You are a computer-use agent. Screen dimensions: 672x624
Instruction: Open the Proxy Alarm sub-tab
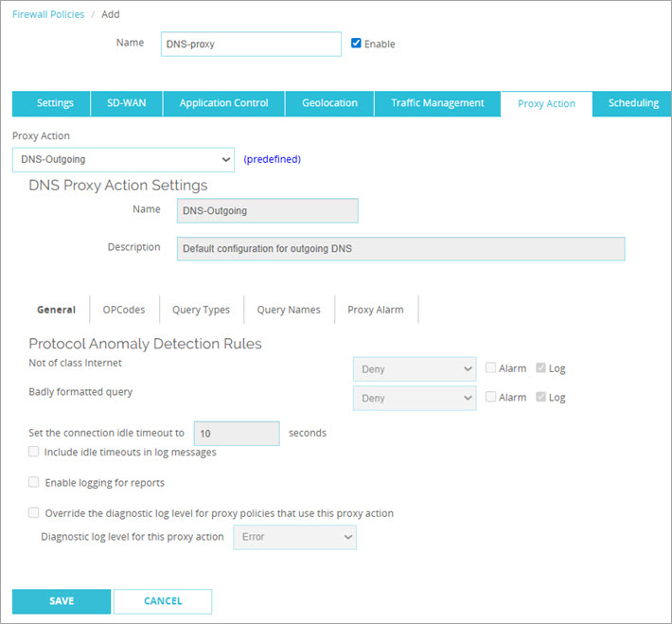pos(376,310)
